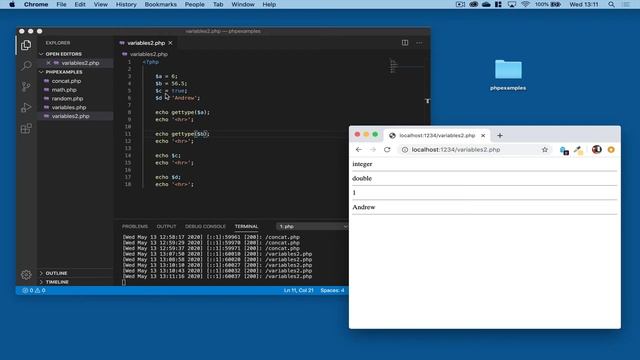
Task: Open the People menu
Action: [x=194, y=4]
